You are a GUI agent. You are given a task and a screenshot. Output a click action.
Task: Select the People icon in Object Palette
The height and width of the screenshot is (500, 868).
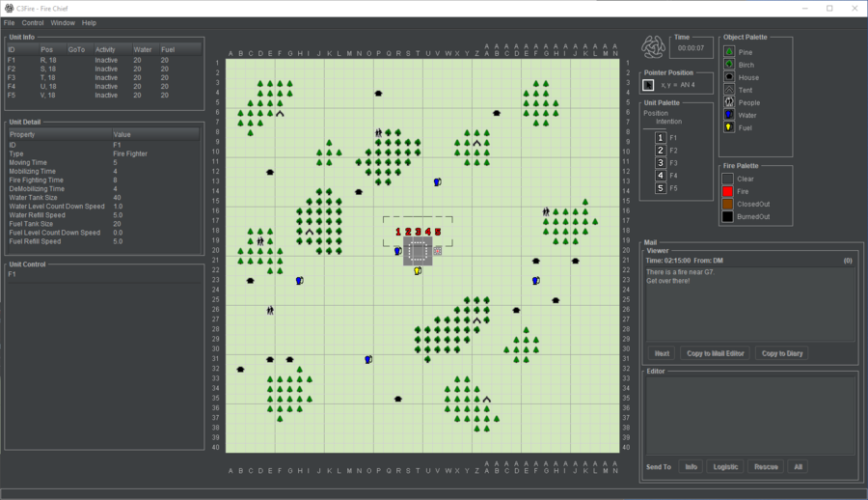point(729,102)
